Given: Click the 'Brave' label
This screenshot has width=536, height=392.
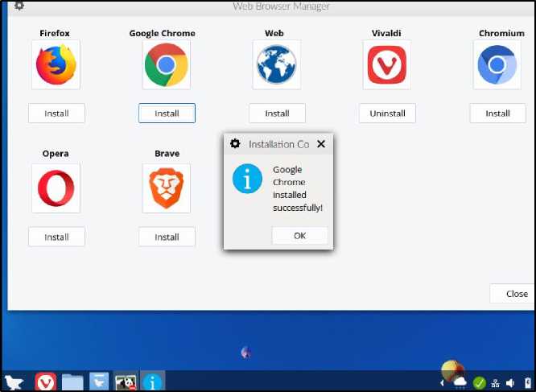Looking at the screenshot, I should (167, 154).
